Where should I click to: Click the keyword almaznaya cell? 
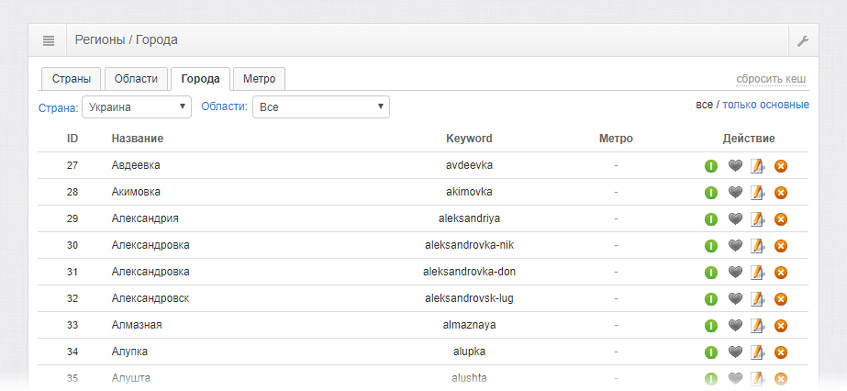(x=469, y=325)
